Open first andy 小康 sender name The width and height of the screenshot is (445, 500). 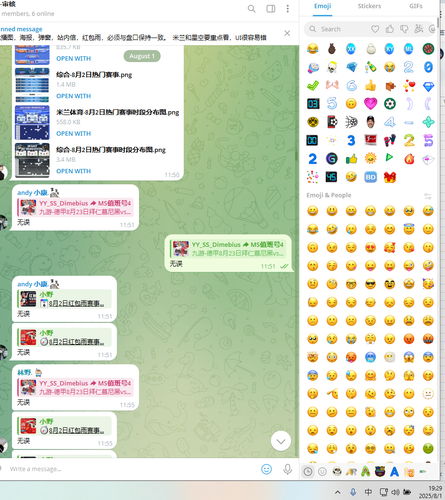tap(33, 192)
